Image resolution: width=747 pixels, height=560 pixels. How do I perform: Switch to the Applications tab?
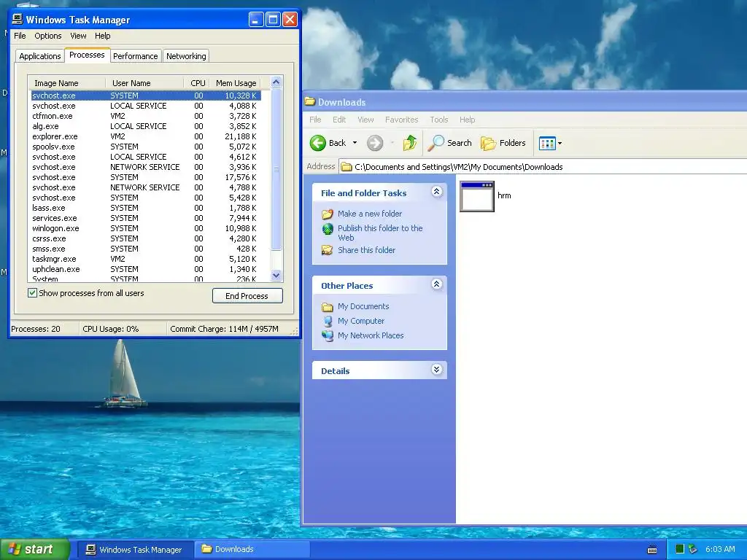tap(40, 56)
